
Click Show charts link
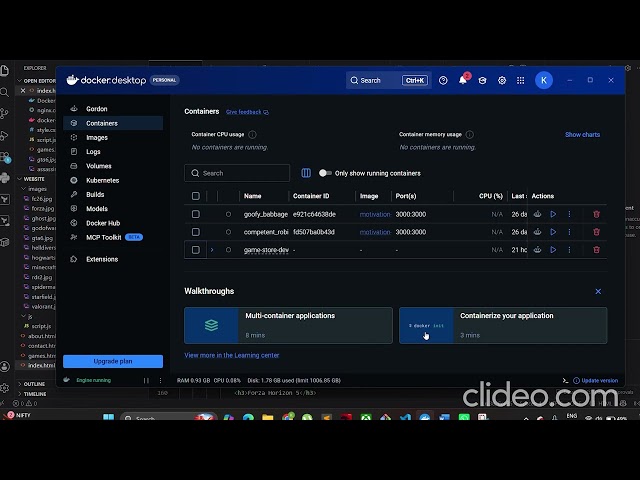582,134
